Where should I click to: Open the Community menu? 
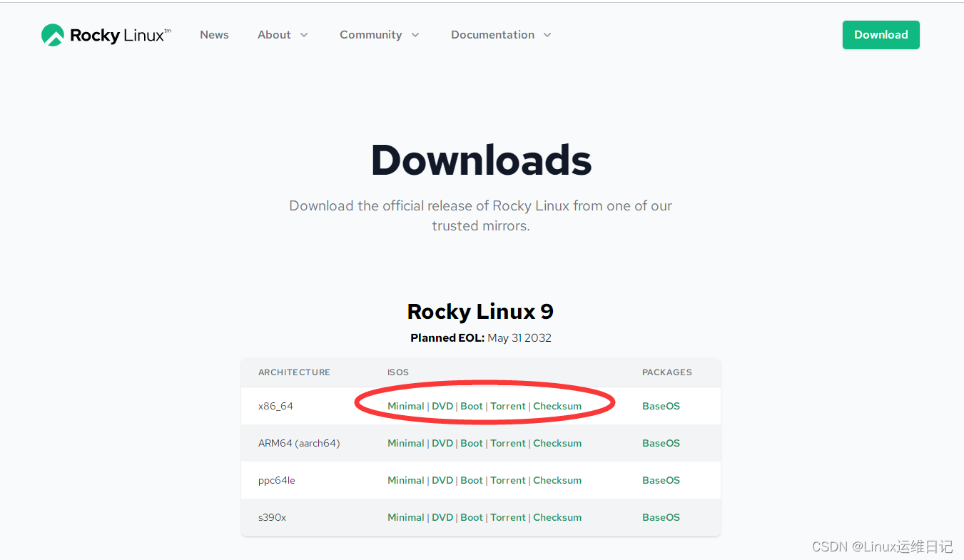click(370, 35)
